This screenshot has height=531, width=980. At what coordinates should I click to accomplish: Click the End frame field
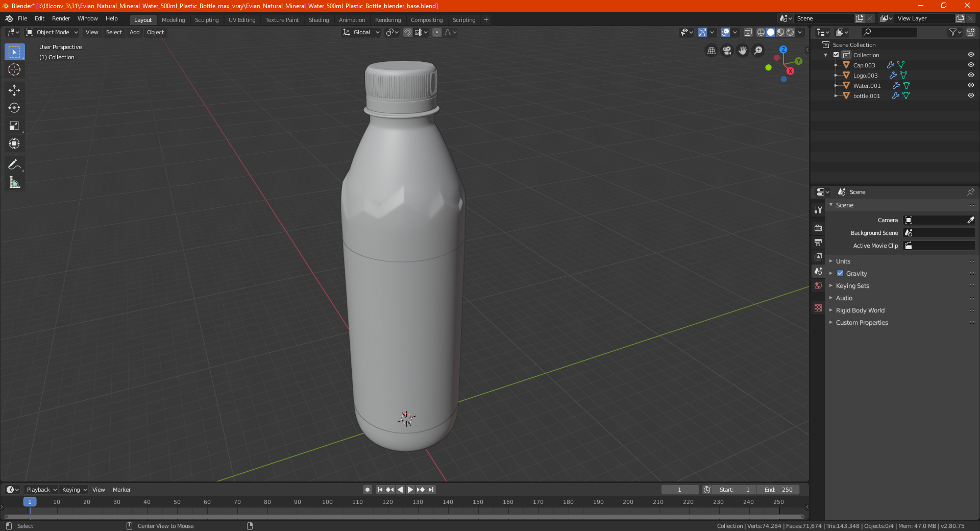778,490
